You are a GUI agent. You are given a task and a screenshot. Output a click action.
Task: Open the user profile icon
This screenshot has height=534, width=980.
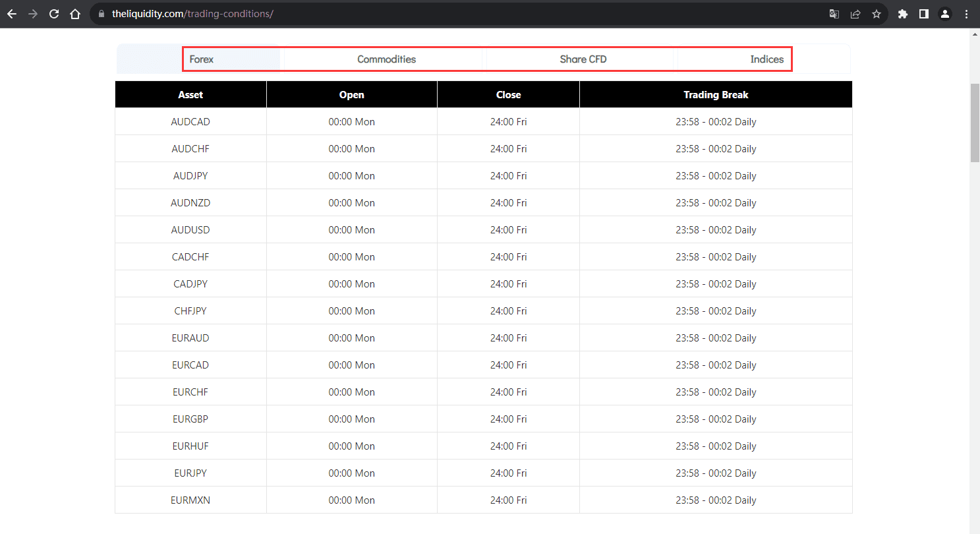click(945, 14)
